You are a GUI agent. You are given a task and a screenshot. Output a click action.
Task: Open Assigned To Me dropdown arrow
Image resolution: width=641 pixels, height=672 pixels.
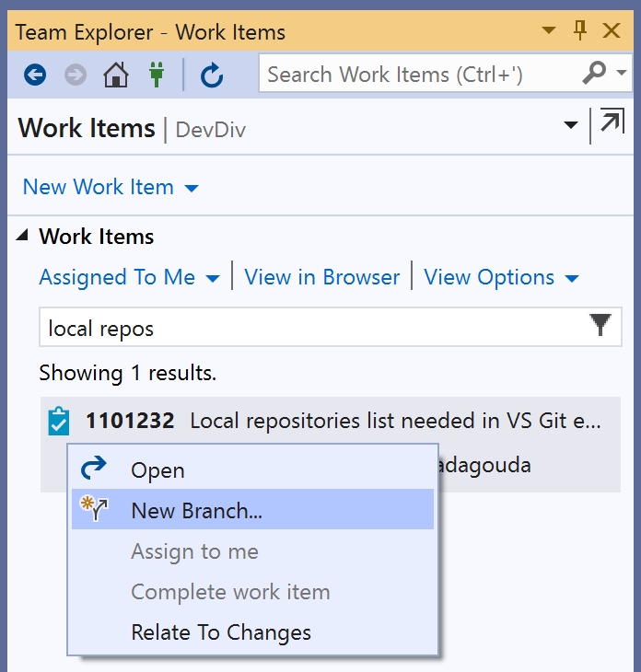[213, 279]
